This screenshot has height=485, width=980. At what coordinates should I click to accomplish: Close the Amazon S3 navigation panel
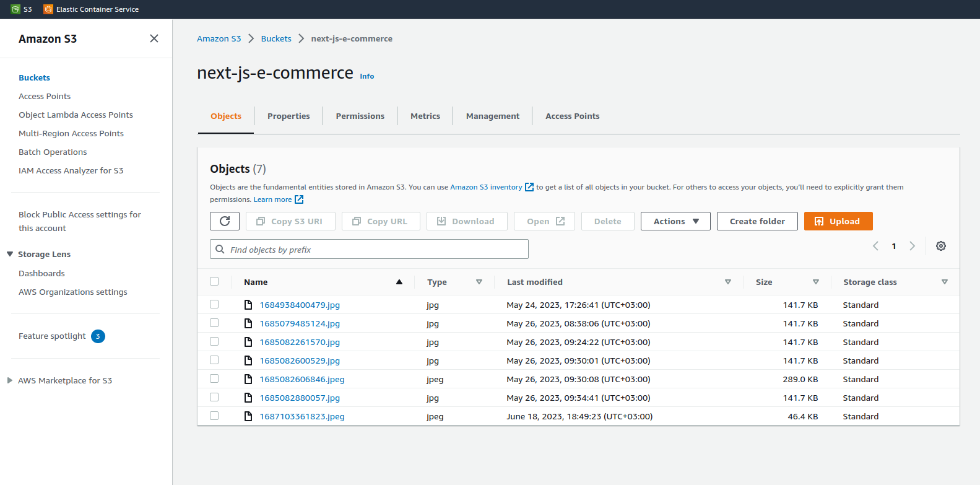(154, 38)
